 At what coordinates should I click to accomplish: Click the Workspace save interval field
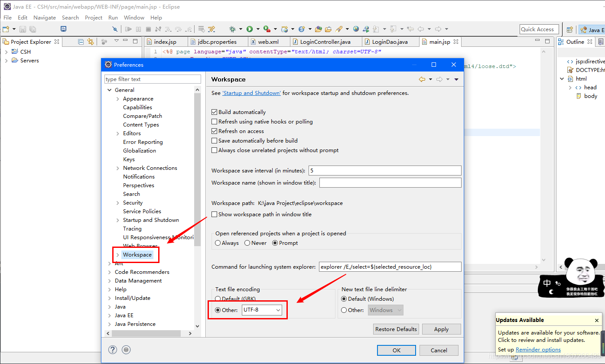385,170
